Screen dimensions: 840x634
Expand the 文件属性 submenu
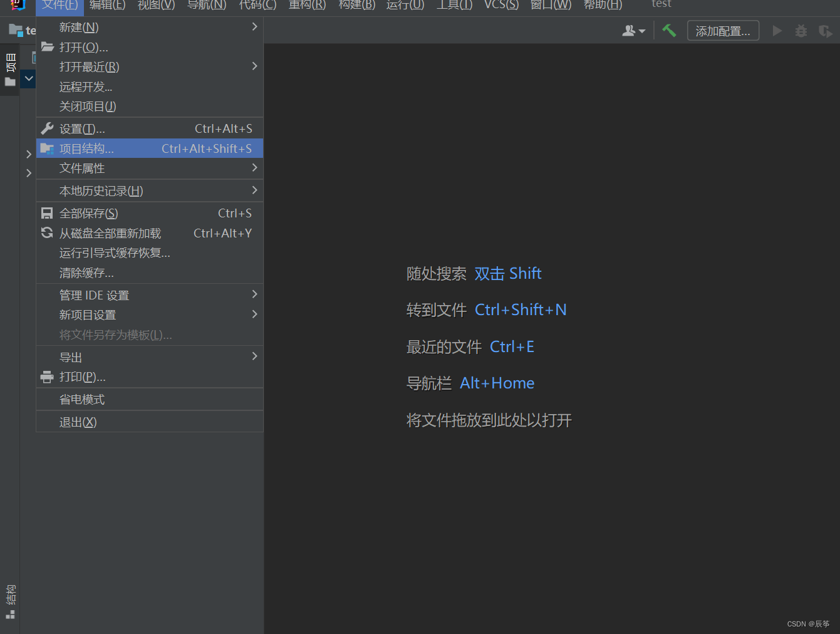150,168
